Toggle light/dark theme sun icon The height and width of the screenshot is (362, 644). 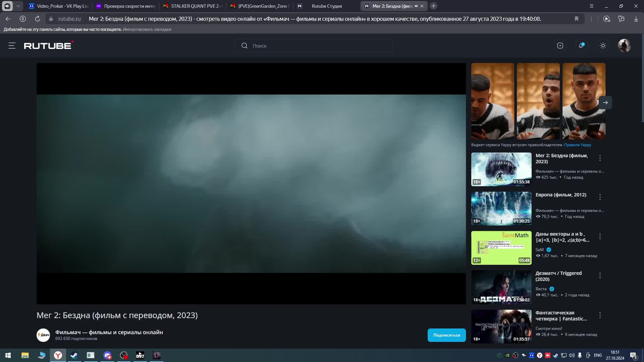pos(603,46)
